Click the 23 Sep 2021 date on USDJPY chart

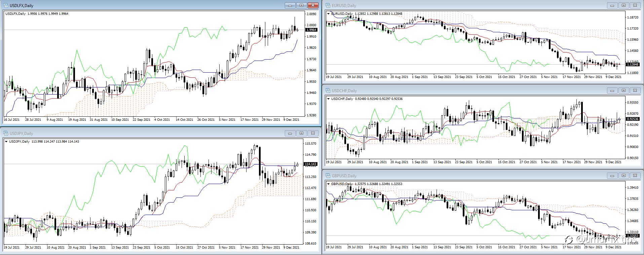coord(142,247)
